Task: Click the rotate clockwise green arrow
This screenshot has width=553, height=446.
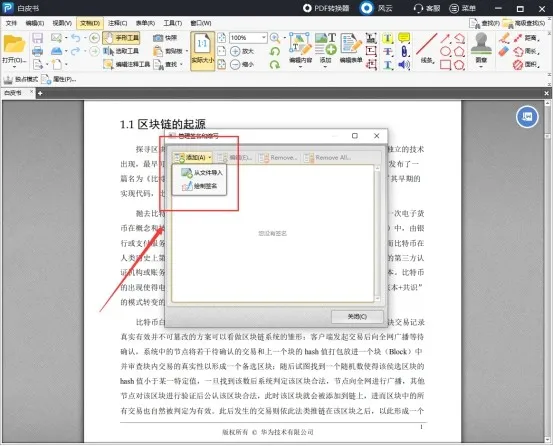Action: click(275, 65)
